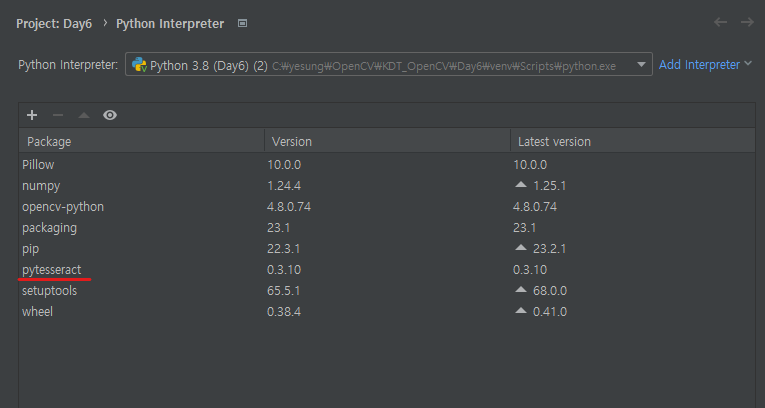The width and height of the screenshot is (765, 408).
Task: Click the wheel version 0.38.4 cell
Action: click(284, 311)
